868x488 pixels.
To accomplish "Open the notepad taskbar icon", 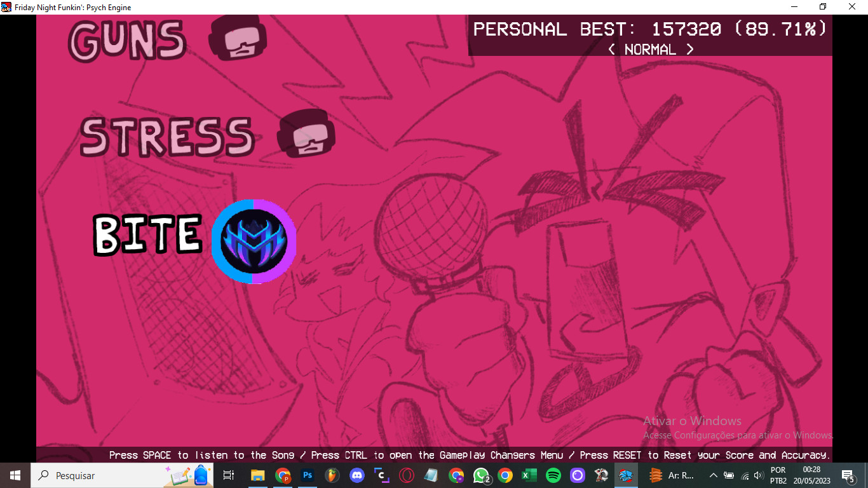I will tap(431, 475).
